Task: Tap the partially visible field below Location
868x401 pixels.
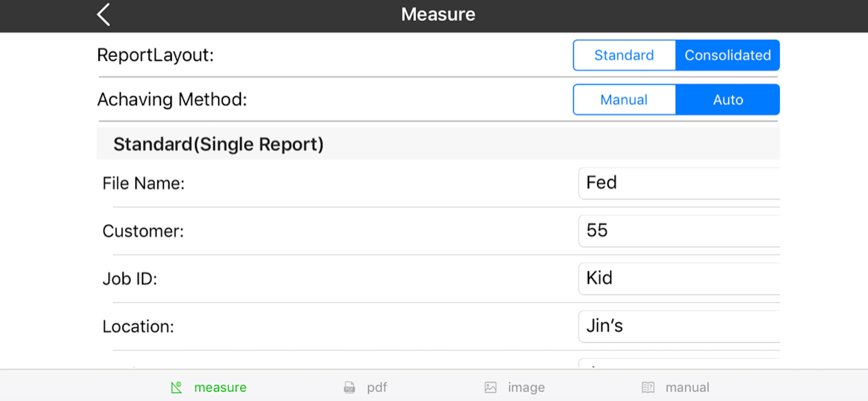Action: 679,363
